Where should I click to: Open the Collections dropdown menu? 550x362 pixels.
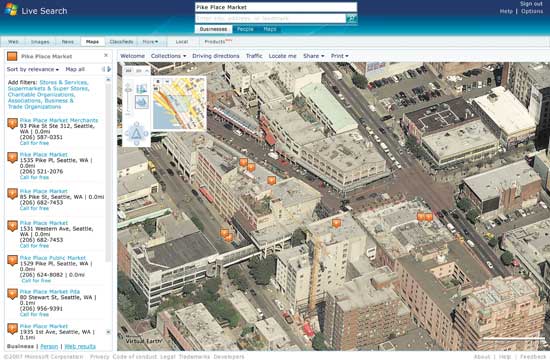168,56
